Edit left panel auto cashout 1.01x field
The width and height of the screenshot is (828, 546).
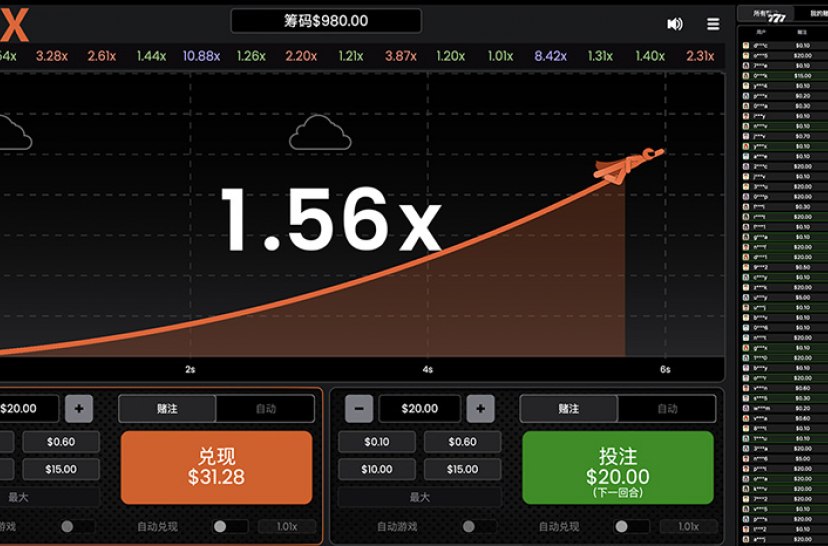click(287, 526)
